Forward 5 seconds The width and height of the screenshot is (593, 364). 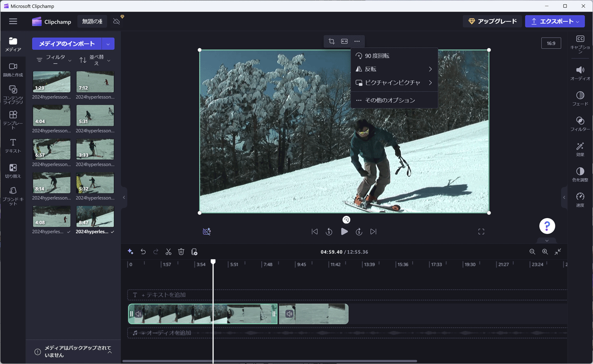[359, 232]
